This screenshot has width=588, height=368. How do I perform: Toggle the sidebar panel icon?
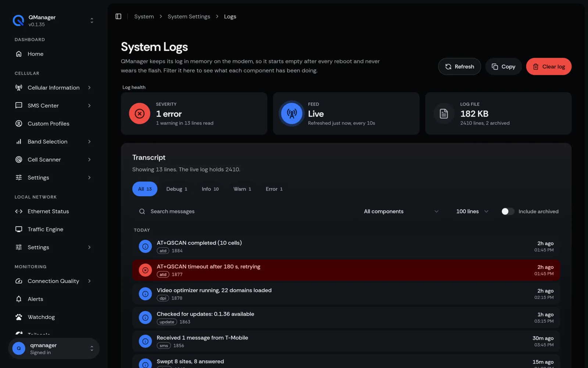[x=118, y=17]
